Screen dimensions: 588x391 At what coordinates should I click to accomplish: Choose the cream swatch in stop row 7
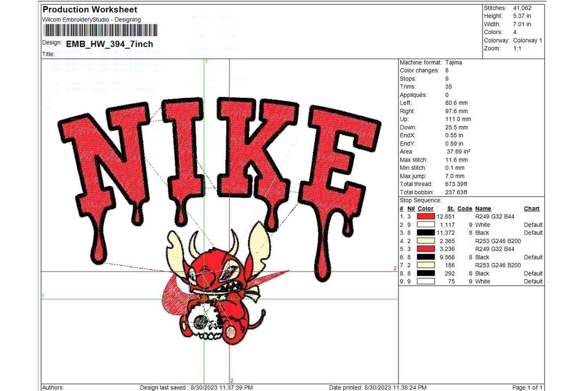(426, 265)
